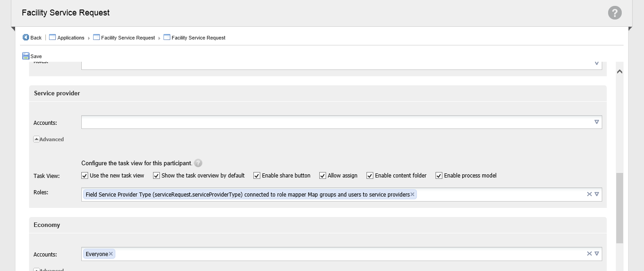
Task: Click the Save floppy disk icon
Action: 26,56
